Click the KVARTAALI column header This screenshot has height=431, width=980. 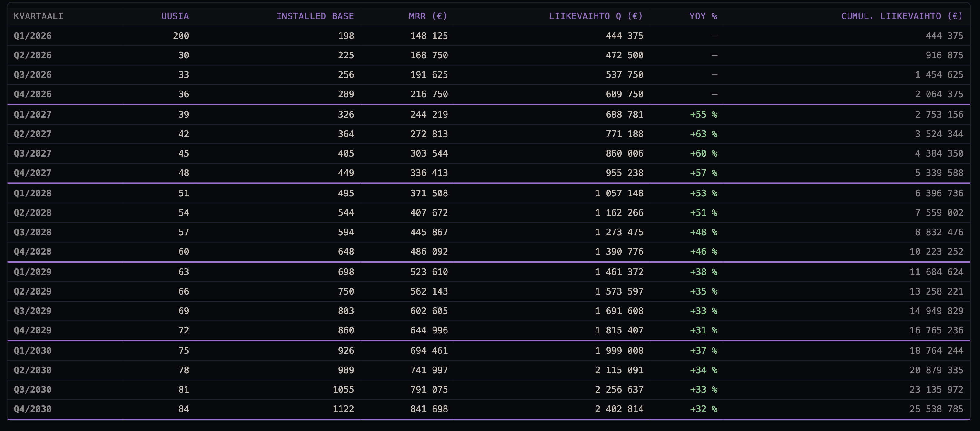(38, 16)
